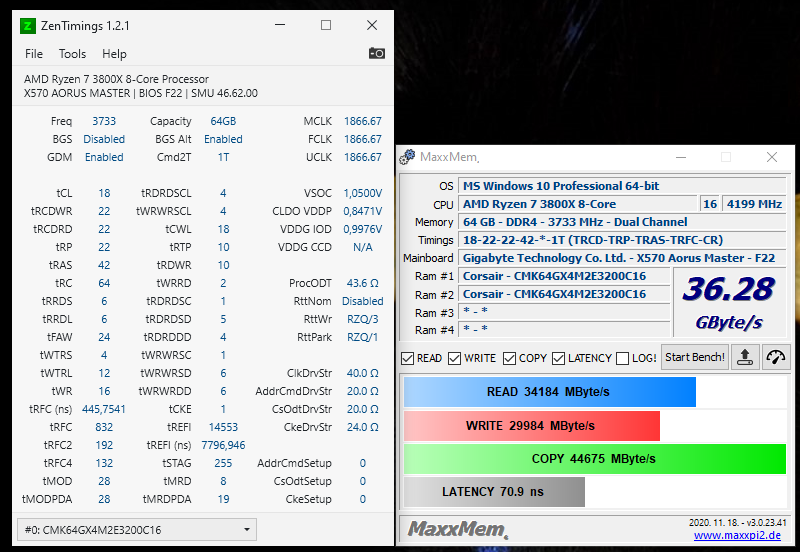The width and height of the screenshot is (800, 552).
Task: Click the ZenTimings screenshot camera icon
Action: click(377, 53)
